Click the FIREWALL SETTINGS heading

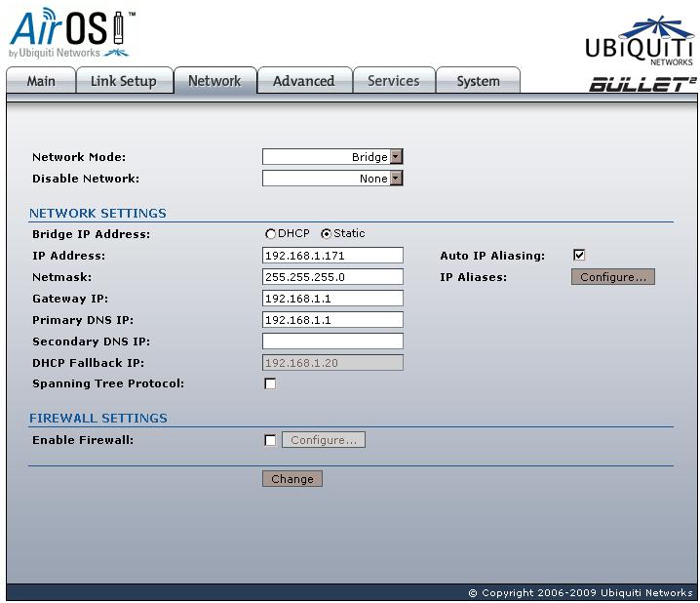point(98,418)
